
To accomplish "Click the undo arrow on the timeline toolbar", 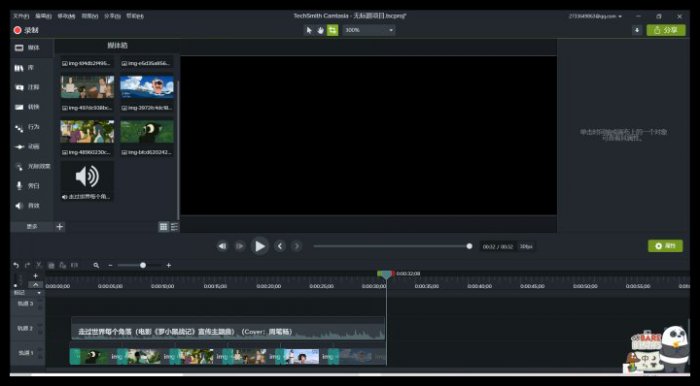I will [x=16, y=265].
